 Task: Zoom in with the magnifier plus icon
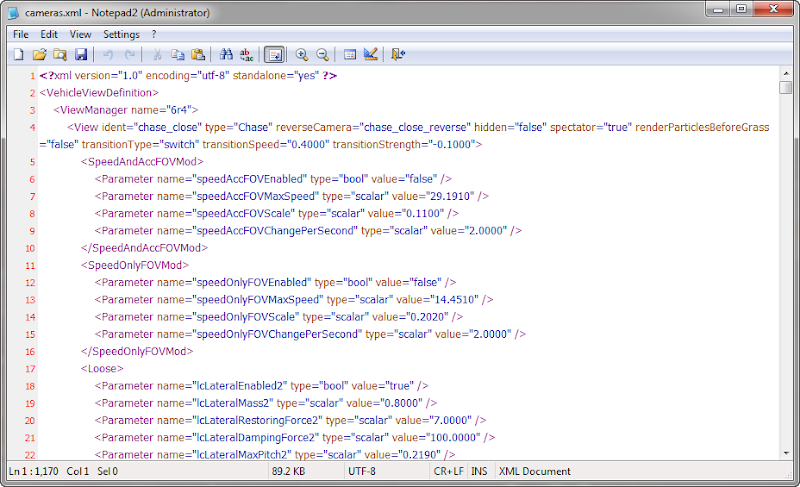[x=302, y=55]
